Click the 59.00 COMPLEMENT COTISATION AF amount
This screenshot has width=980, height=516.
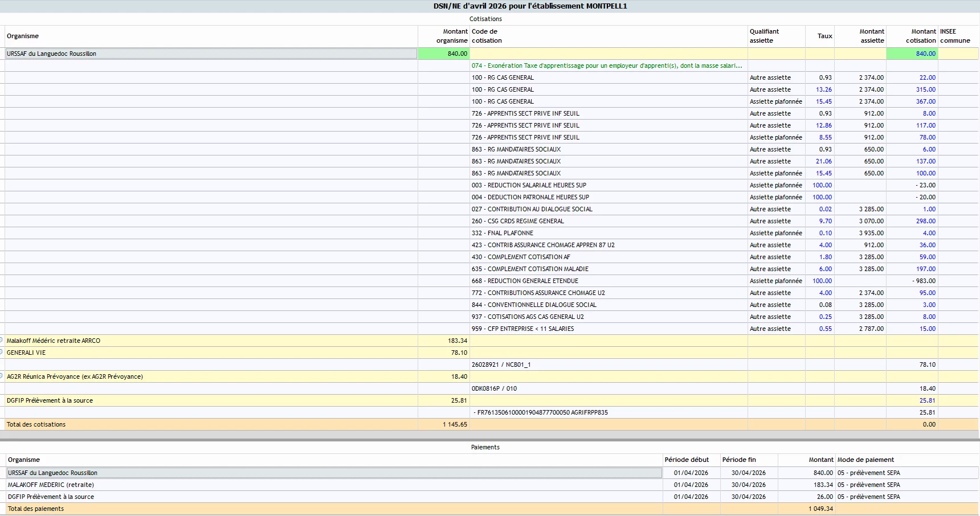point(928,257)
